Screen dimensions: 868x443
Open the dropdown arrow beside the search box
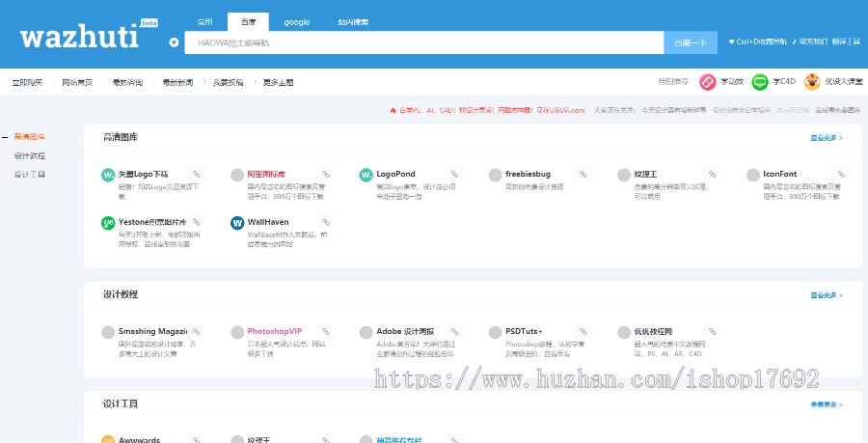[x=174, y=42]
